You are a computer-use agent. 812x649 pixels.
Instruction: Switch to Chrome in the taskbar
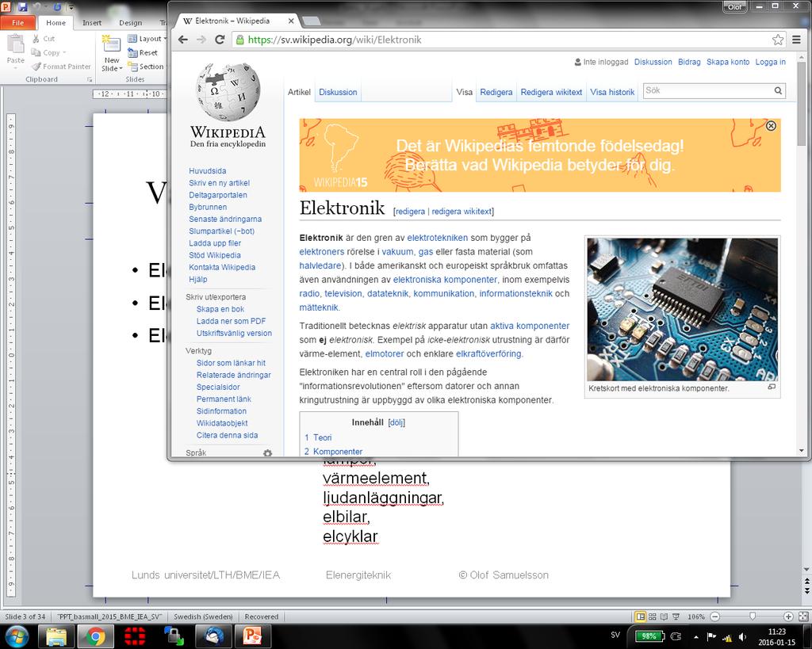click(95, 636)
